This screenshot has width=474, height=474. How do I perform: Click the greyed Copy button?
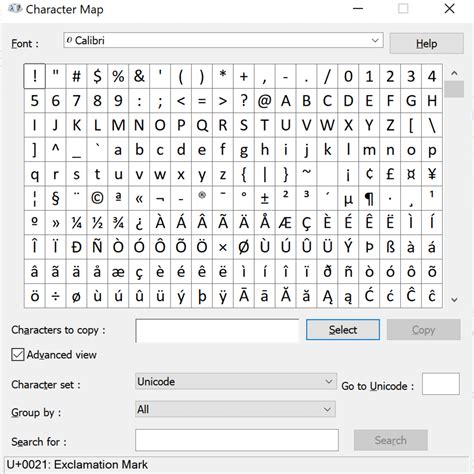click(423, 330)
